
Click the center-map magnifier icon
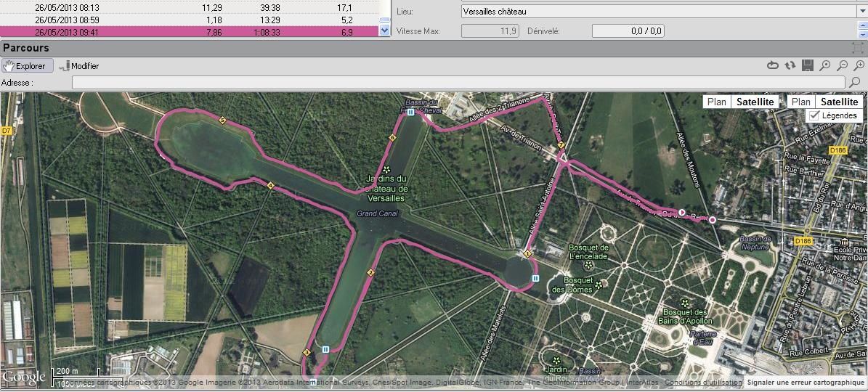coord(825,66)
